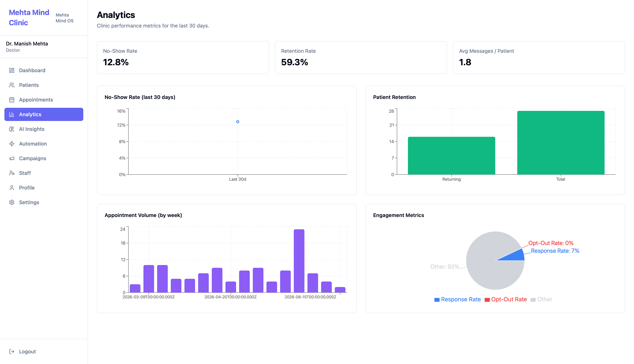
Task: Click the Mehta Mind Clinic logo text
Action: (x=29, y=17)
